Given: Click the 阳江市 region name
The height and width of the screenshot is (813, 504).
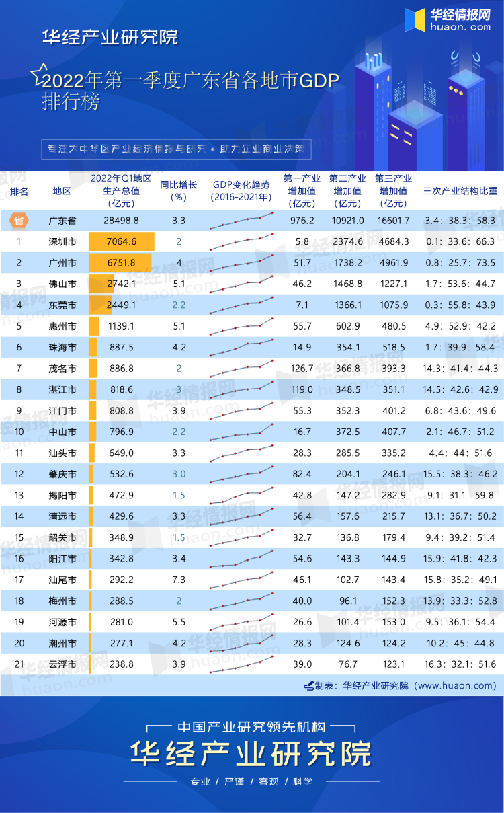Looking at the screenshot, I should click(62, 559).
